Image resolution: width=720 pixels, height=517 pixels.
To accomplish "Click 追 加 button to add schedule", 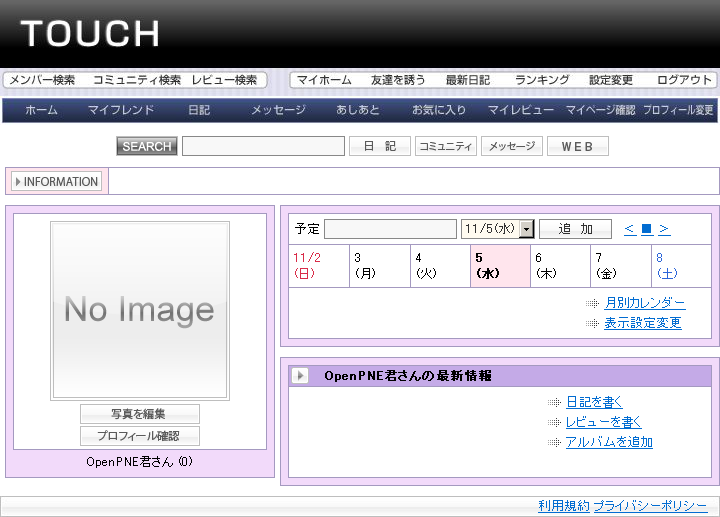I will (x=575, y=229).
